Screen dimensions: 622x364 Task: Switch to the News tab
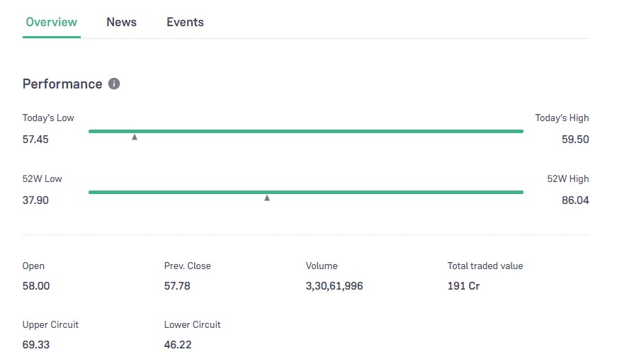click(121, 22)
